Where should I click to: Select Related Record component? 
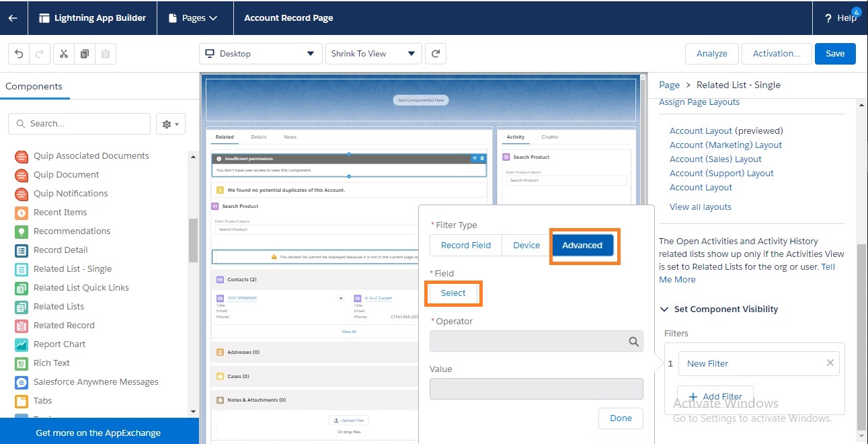point(64,325)
